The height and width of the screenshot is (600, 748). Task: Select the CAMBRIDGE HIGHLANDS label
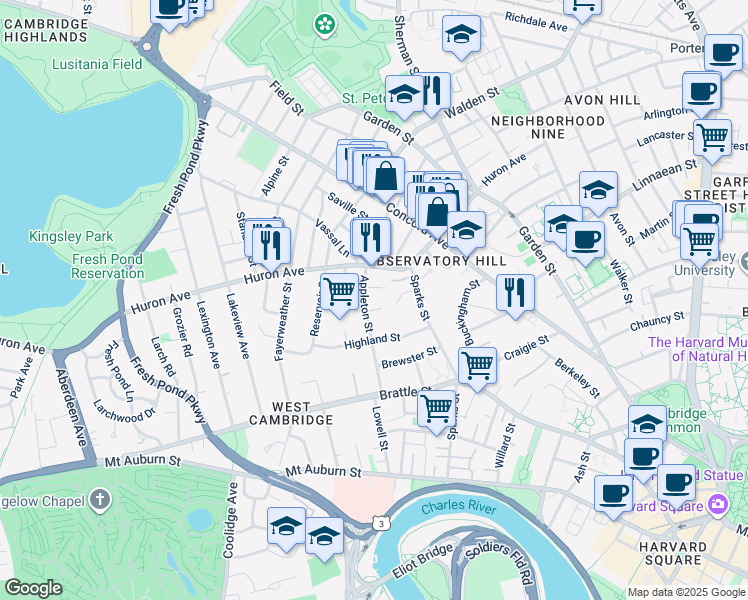[x=46, y=31]
